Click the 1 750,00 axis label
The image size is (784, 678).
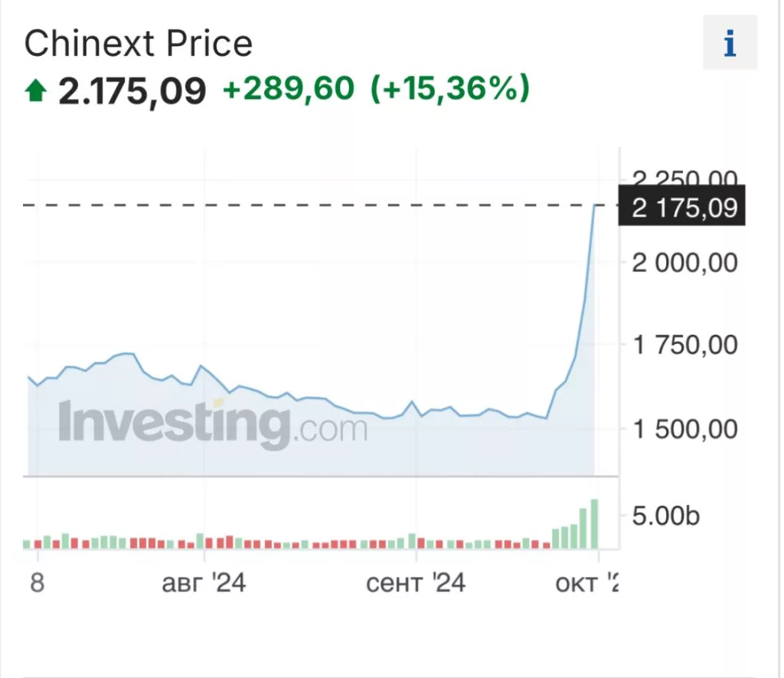pos(685,345)
